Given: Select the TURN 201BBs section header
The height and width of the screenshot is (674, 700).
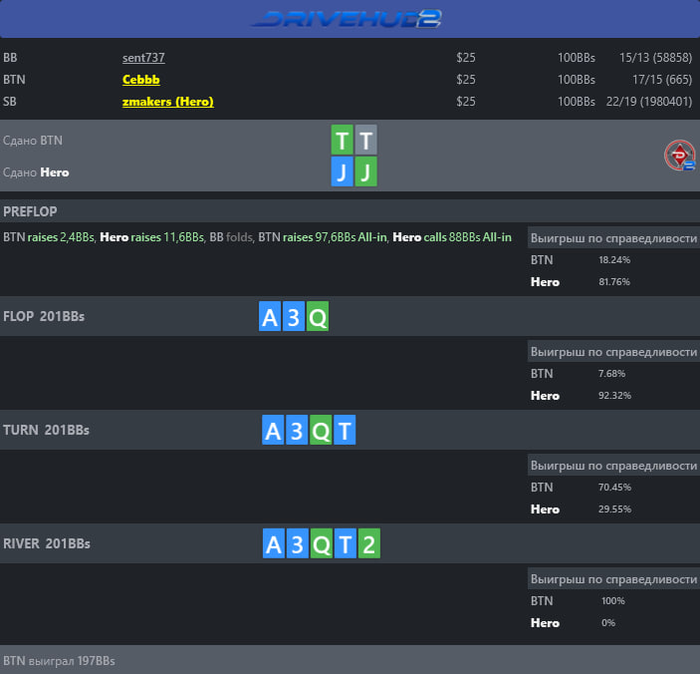Looking at the screenshot, I should pos(350,430).
